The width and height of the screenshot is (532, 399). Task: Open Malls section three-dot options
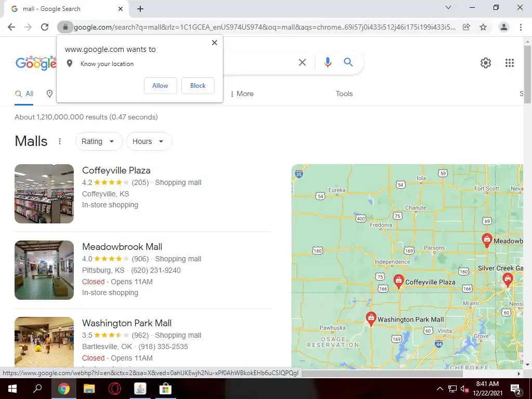click(60, 141)
